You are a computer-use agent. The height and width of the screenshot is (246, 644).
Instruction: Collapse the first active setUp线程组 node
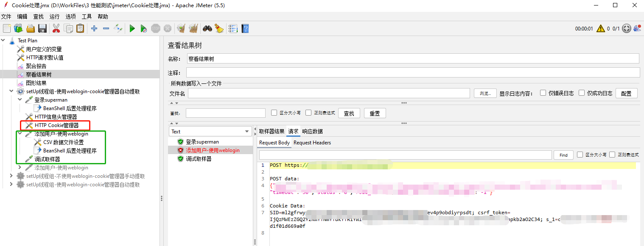click(11, 91)
